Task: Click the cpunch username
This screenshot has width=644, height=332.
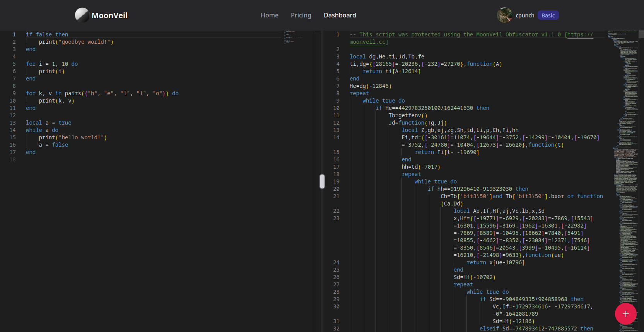Action: [524, 15]
